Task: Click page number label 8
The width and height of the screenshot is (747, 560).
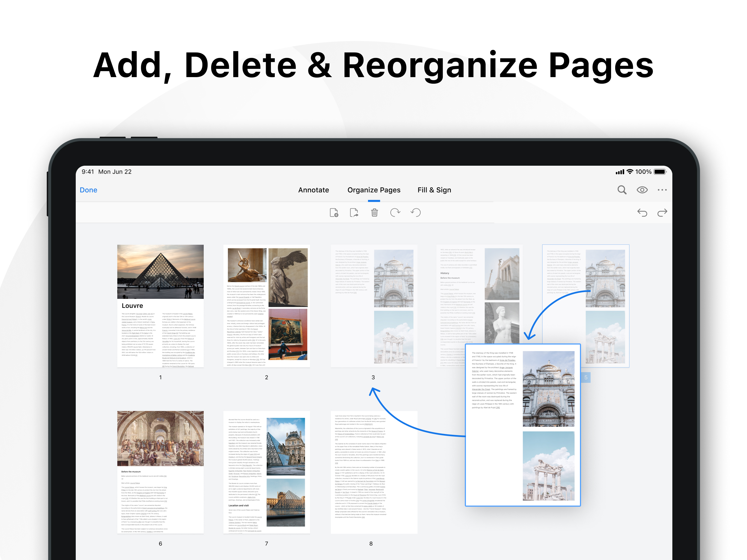Action: pyautogui.click(x=371, y=543)
